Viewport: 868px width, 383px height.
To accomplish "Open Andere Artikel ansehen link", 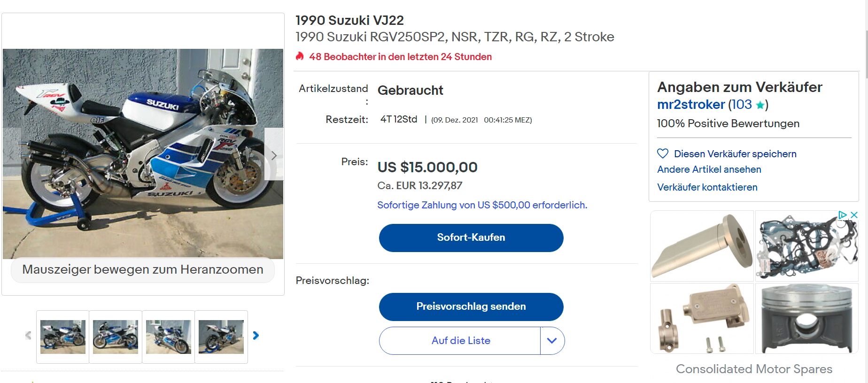I will pyautogui.click(x=709, y=169).
